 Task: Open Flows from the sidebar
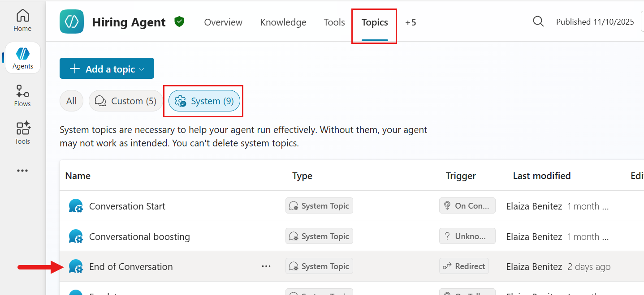point(22,95)
